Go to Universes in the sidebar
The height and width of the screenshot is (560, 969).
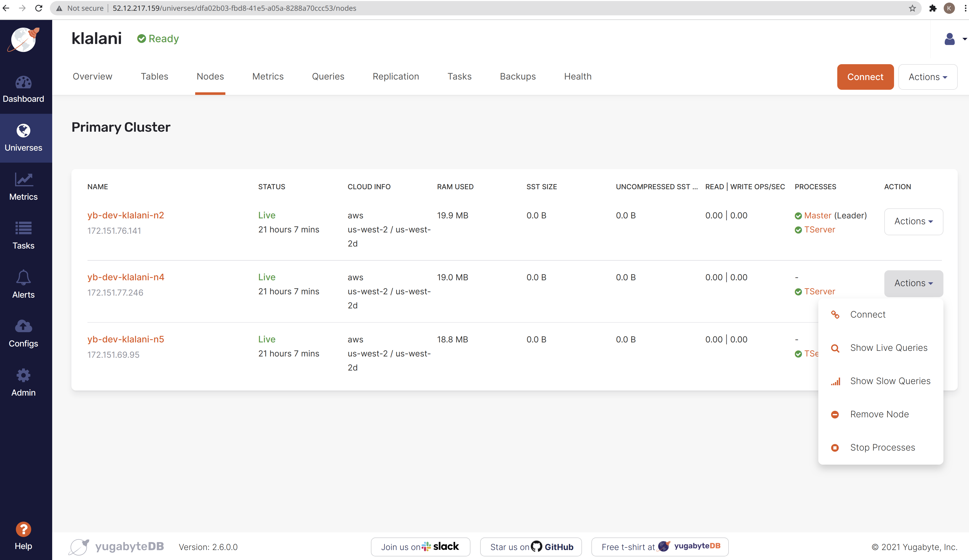point(24,138)
